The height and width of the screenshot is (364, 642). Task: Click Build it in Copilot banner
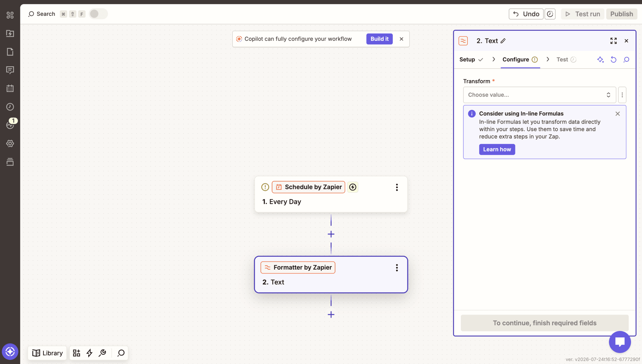pyautogui.click(x=379, y=39)
